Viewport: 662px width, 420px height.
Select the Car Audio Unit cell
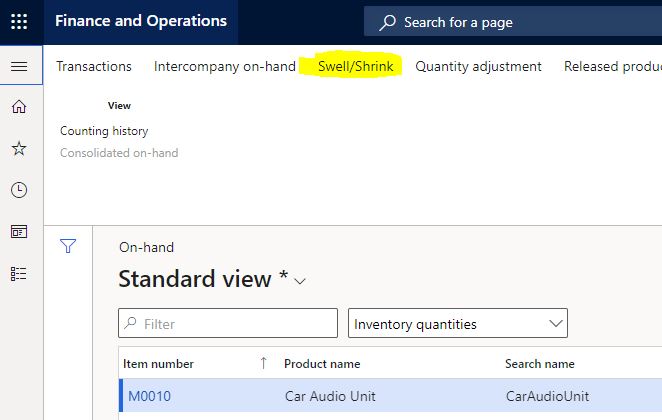tap(330, 396)
